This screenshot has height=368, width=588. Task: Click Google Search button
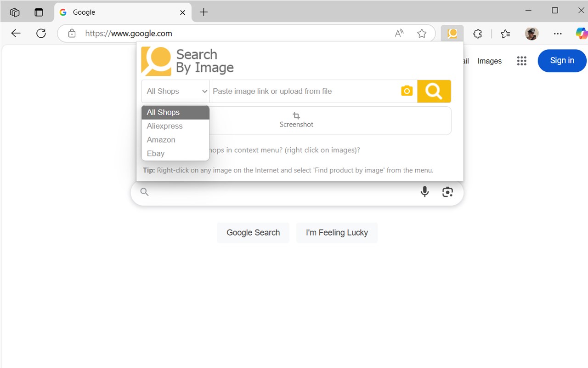click(253, 233)
